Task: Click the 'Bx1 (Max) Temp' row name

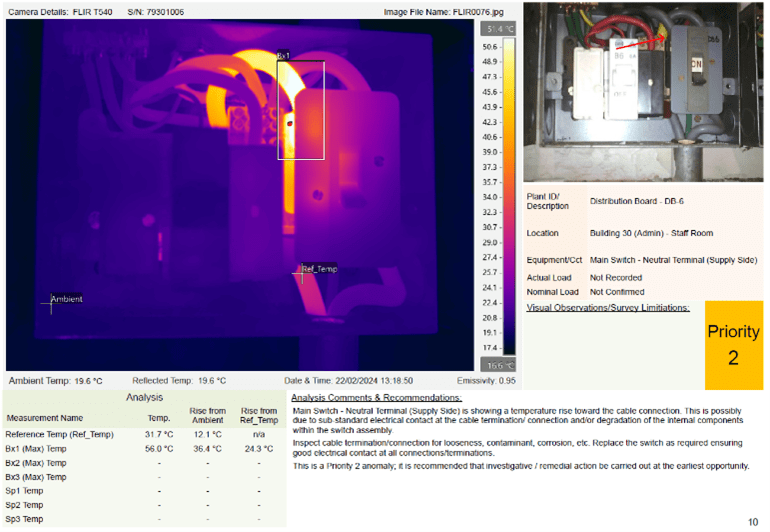Action: coord(36,448)
